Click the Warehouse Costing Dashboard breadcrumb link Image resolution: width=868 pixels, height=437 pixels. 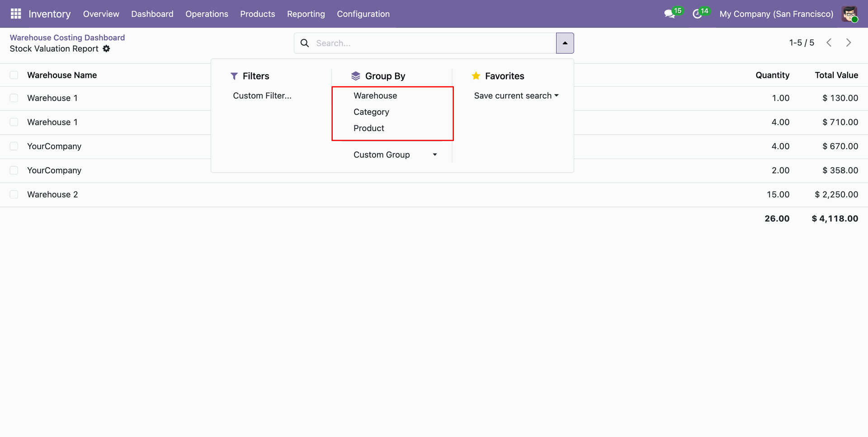67,38
